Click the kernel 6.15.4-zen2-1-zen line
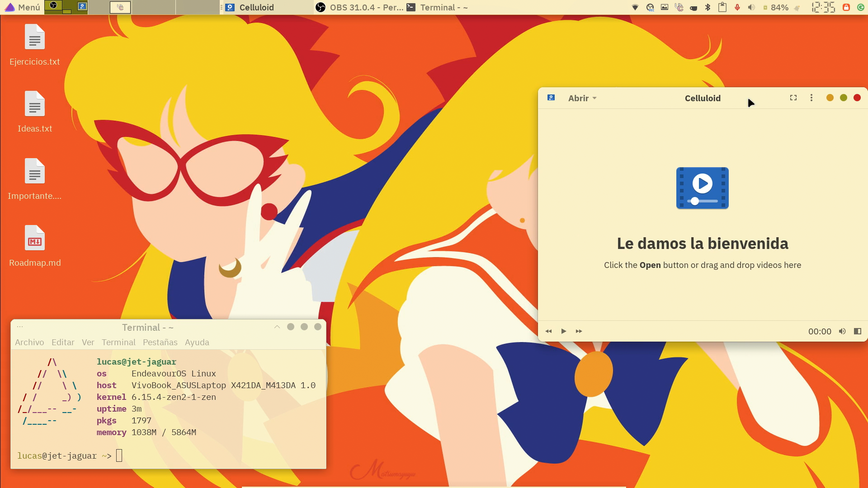 (156, 397)
